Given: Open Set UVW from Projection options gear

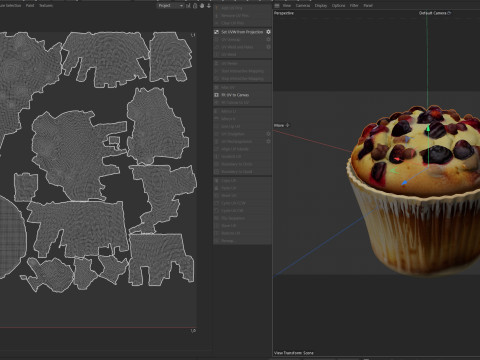Looking at the screenshot, I should pos(268,32).
